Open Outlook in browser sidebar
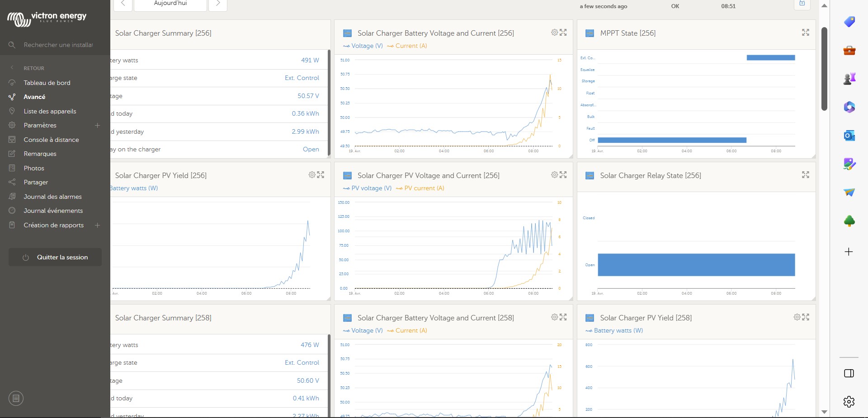868x418 pixels. coord(849,136)
